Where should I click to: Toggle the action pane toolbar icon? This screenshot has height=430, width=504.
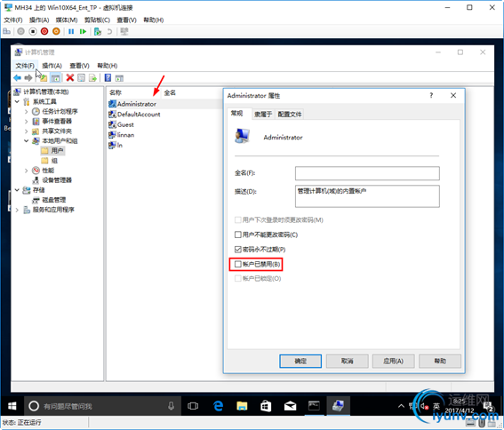click(x=119, y=78)
